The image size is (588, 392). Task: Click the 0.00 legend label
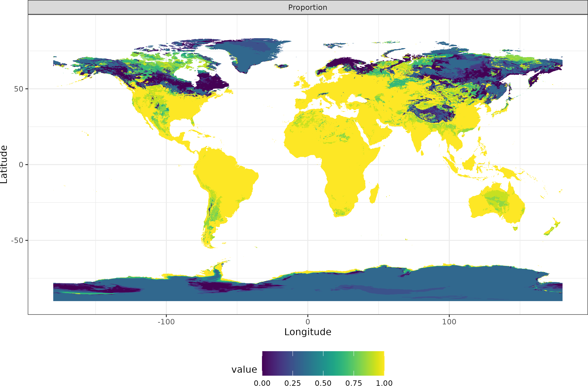pyautogui.click(x=262, y=383)
